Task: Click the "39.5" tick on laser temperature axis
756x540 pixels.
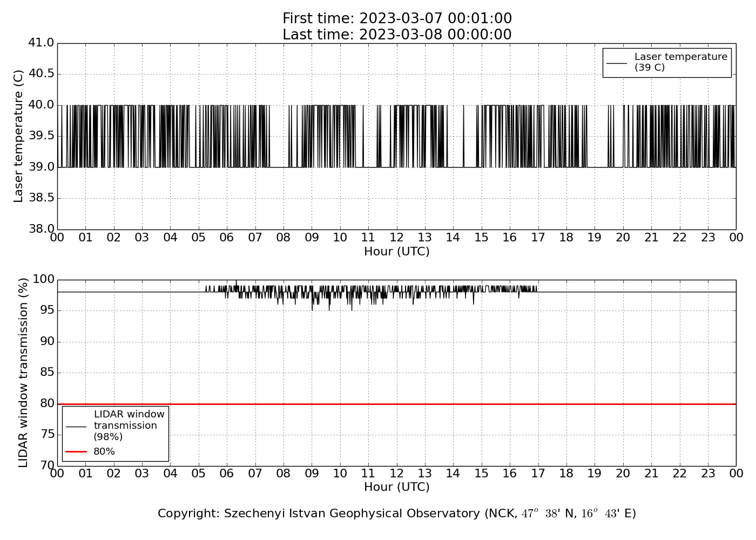Action: point(42,136)
